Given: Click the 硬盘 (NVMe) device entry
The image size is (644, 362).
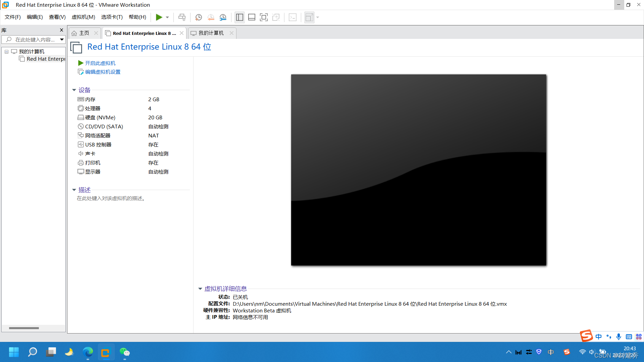Looking at the screenshot, I should click(x=100, y=118).
